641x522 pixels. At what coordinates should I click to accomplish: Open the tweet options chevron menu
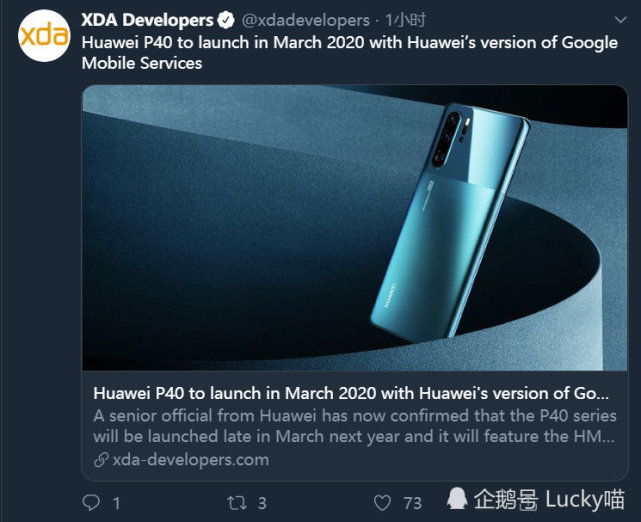coord(621,20)
